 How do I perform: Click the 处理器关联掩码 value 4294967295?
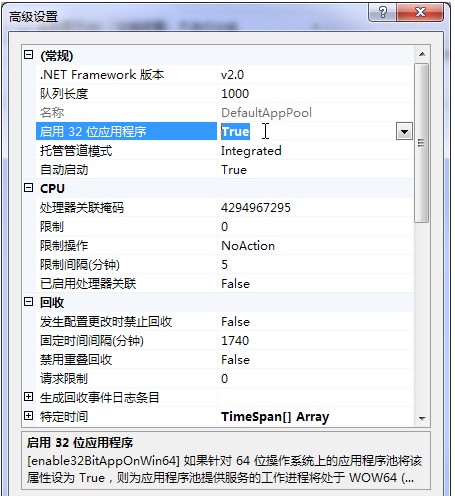256,208
